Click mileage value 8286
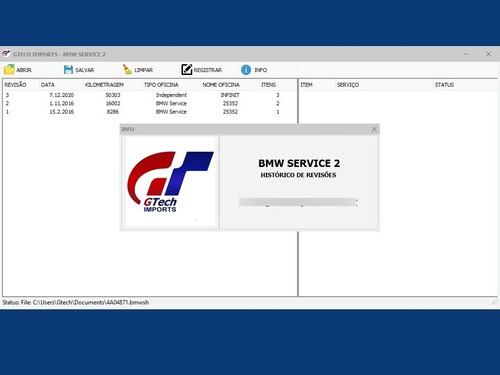This screenshot has height=375, width=500. (113, 112)
